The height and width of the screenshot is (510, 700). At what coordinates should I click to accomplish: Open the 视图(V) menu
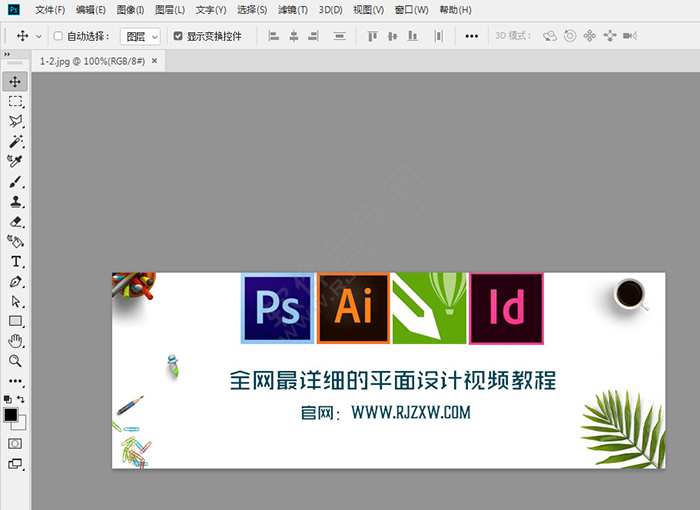point(368,10)
